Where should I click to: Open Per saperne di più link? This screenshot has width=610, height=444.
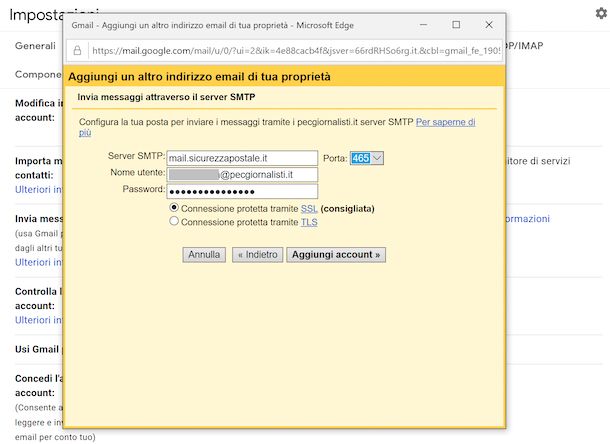tap(445, 122)
